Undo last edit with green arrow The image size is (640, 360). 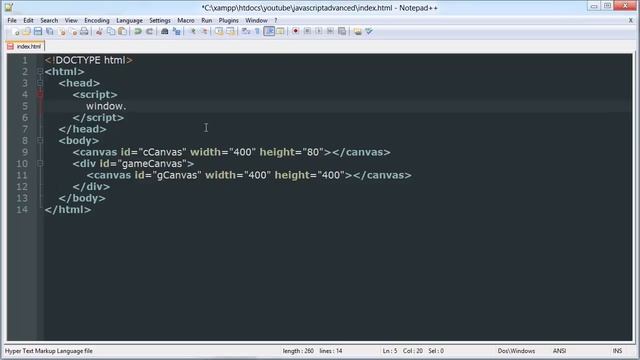138,31
